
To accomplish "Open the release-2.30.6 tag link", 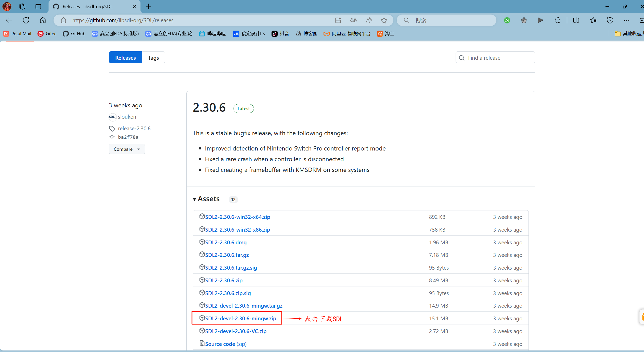I will (134, 128).
